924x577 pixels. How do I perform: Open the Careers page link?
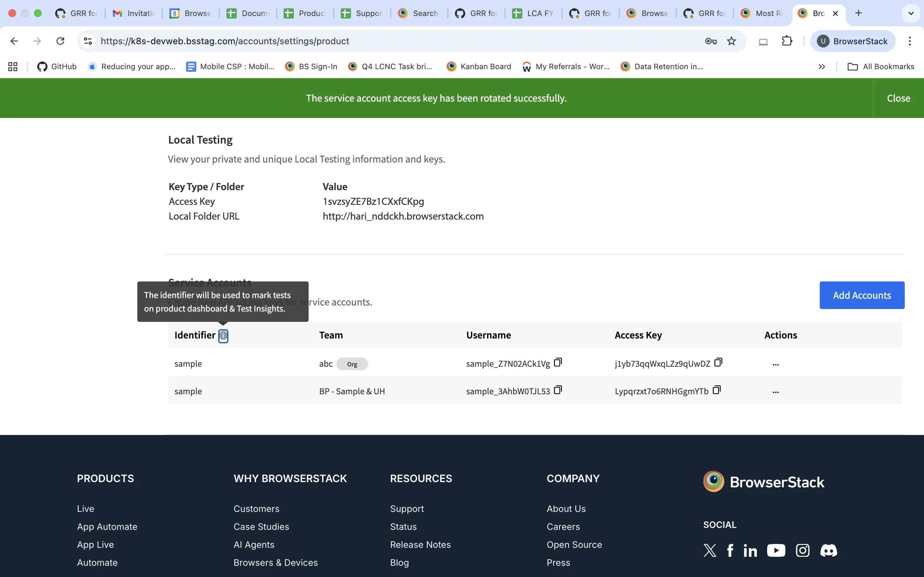(x=563, y=527)
